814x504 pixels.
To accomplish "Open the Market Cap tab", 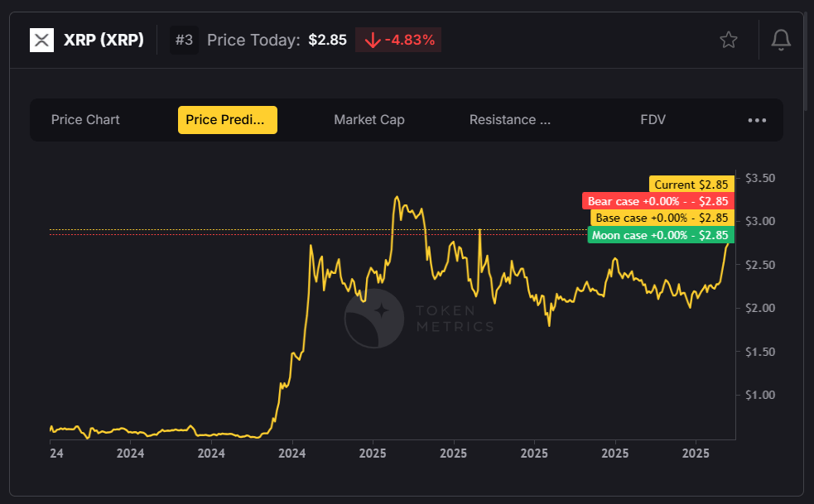I will click(369, 120).
